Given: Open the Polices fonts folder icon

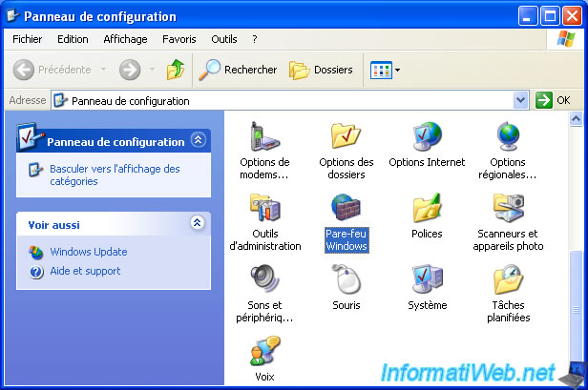Looking at the screenshot, I should coord(427,208).
